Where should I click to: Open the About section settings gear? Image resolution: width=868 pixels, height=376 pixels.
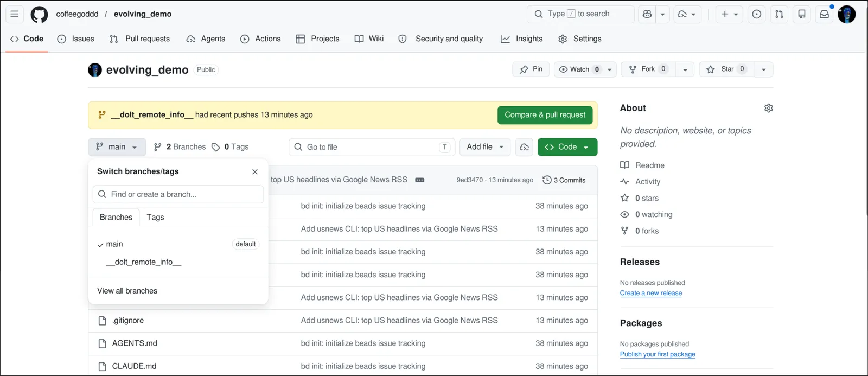[x=769, y=108]
